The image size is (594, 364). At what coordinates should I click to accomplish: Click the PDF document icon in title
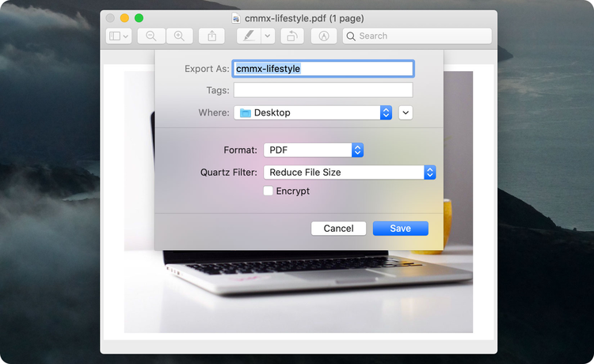click(x=236, y=18)
